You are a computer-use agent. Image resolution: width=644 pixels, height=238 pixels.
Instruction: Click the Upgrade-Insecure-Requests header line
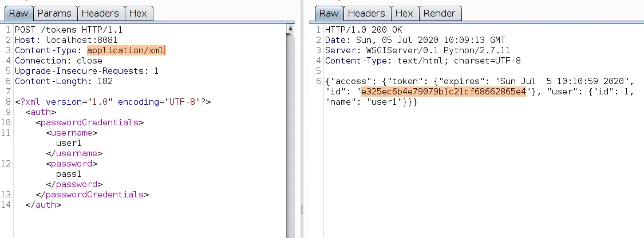click(x=86, y=71)
